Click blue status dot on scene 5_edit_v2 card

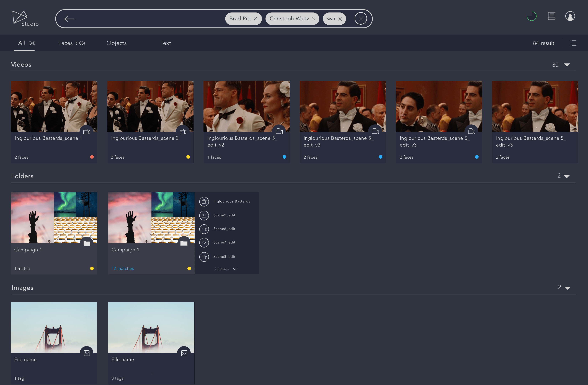coord(284,157)
